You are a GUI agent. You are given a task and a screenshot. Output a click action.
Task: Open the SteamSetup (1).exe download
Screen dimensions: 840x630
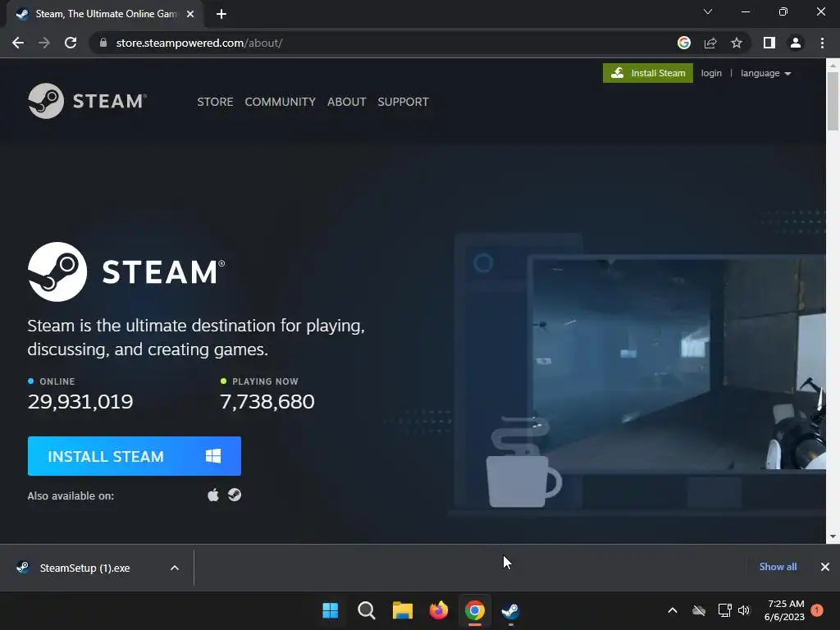[x=84, y=568]
